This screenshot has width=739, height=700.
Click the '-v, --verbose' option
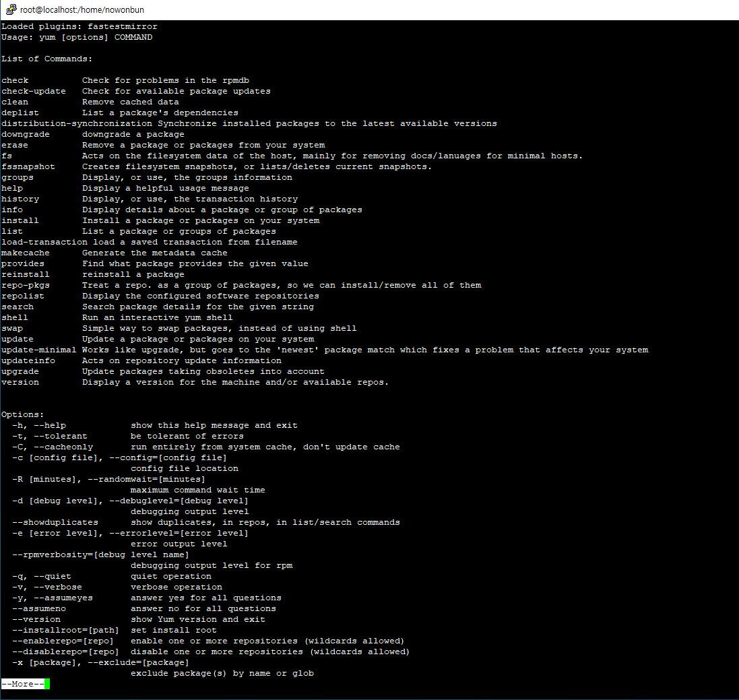pyautogui.click(x=47, y=587)
